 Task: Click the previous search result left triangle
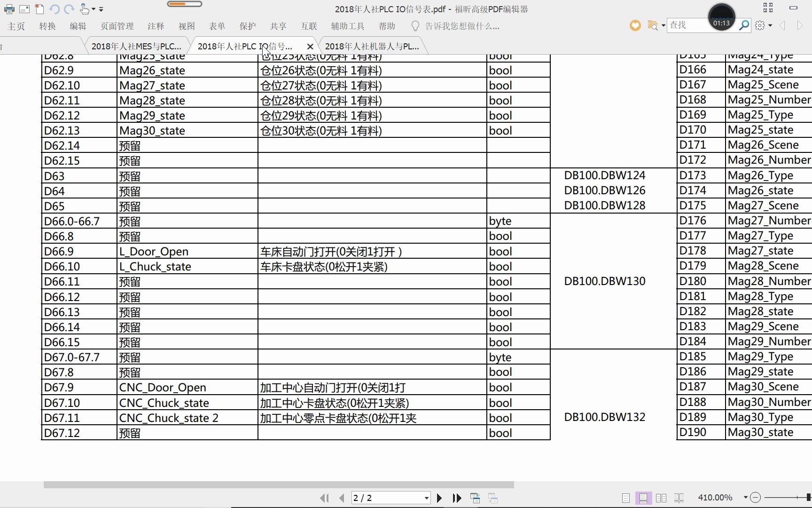[782, 25]
